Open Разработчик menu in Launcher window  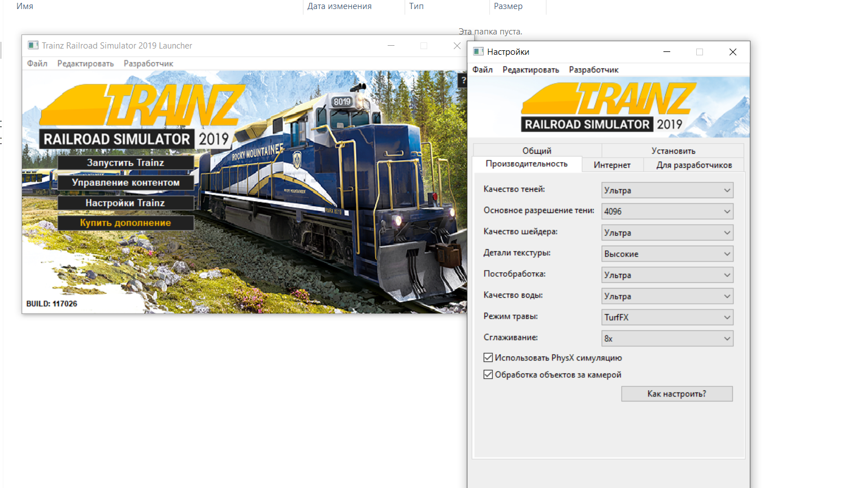pos(149,63)
